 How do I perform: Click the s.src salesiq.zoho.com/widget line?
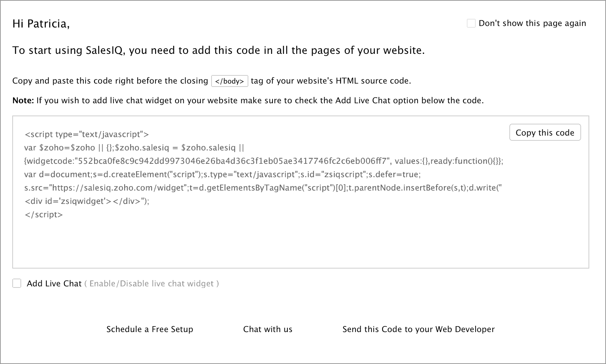coord(263,188)
